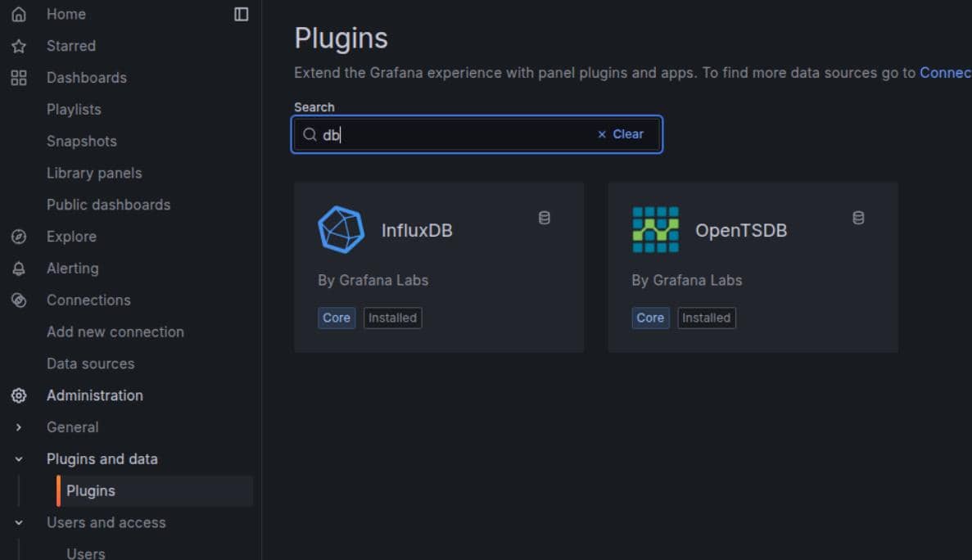Open the Users sidebar item

(x=85, y=553)
